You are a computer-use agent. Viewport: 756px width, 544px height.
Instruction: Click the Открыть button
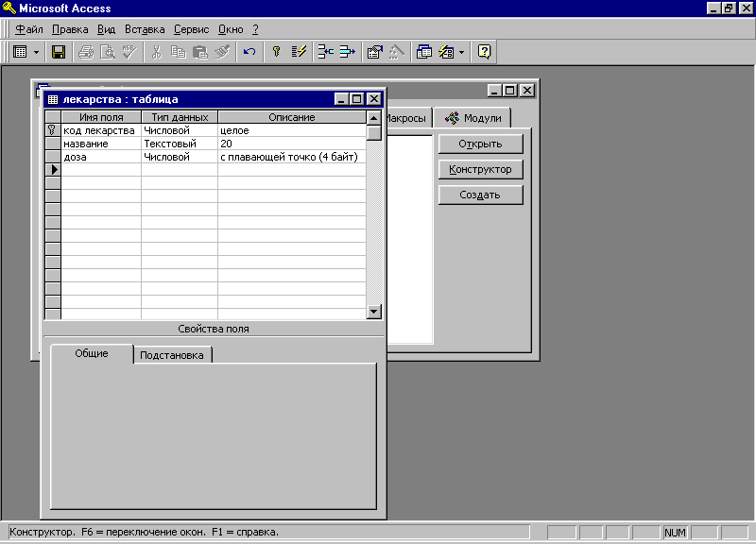(480, 144)
